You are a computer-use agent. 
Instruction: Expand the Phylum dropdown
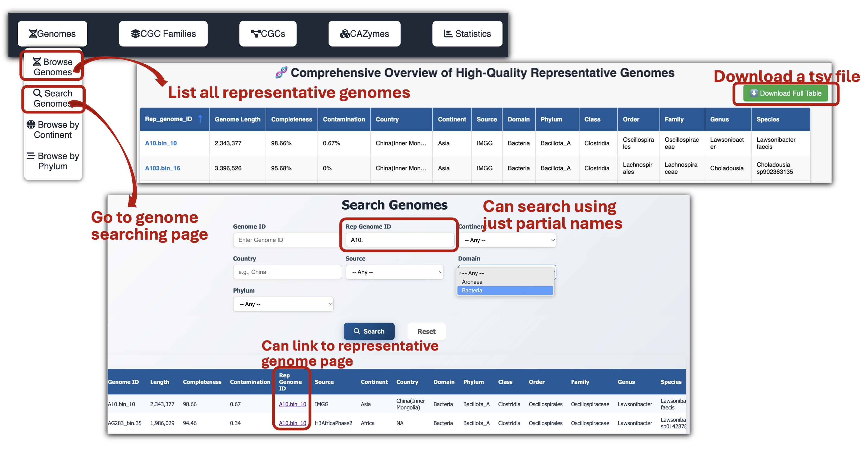click(x=283, y=304)
